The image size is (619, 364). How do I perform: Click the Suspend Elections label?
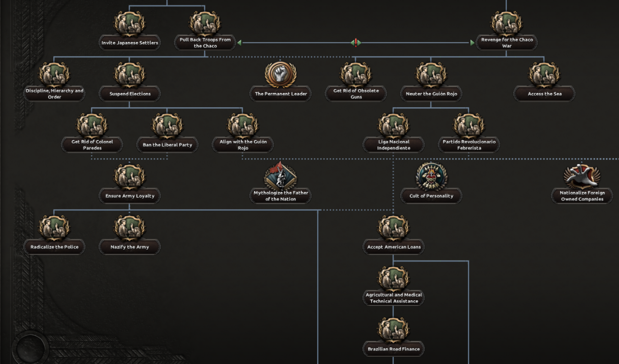pos(130,94)
